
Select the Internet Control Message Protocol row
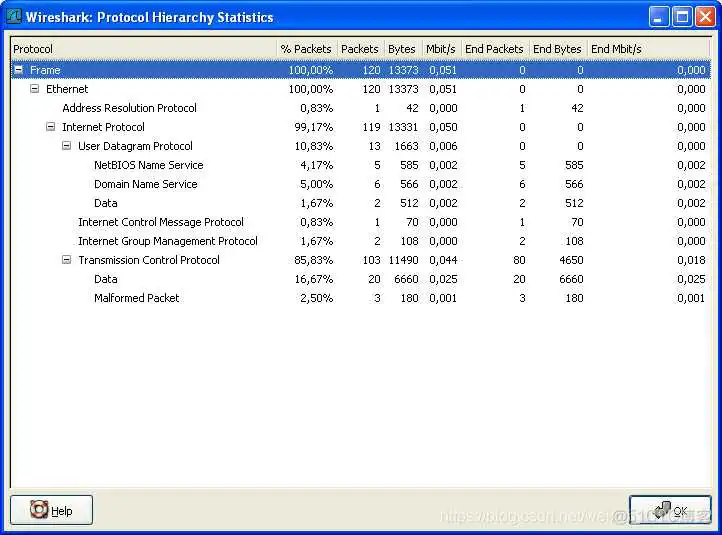160,222
